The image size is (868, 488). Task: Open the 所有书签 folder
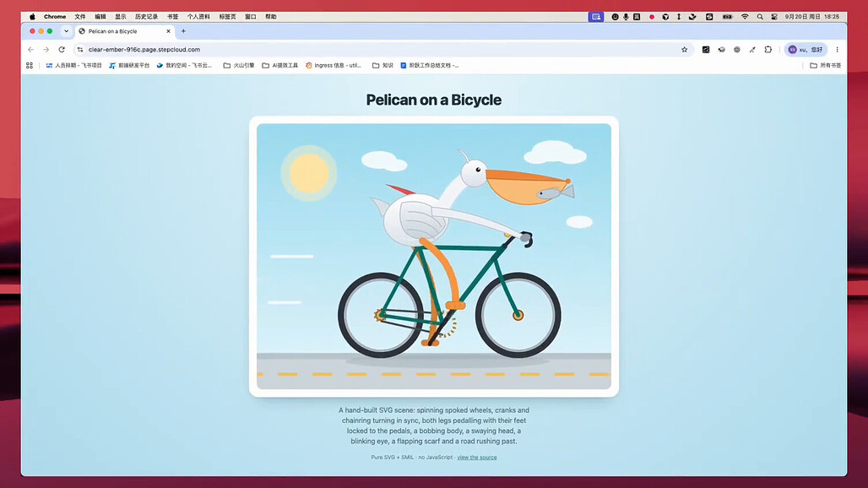[826, 65]
